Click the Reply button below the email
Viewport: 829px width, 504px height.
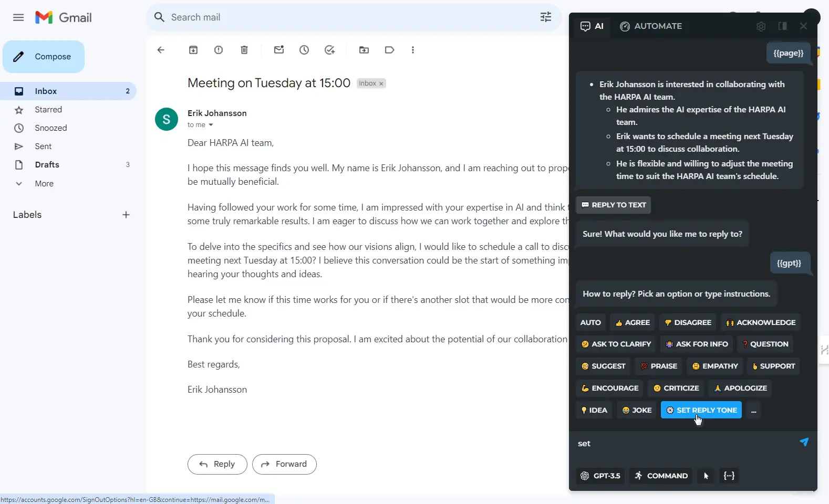[217, 464]
